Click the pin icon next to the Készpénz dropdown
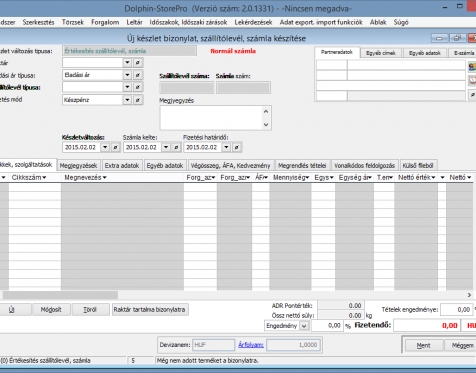Screen dimensions: 476x373 point(138,100)
